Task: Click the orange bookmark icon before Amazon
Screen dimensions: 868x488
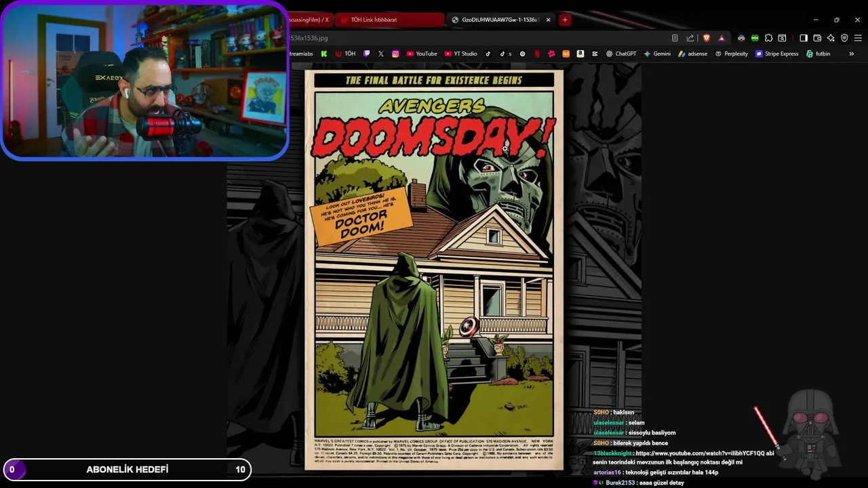Action: 566,54
